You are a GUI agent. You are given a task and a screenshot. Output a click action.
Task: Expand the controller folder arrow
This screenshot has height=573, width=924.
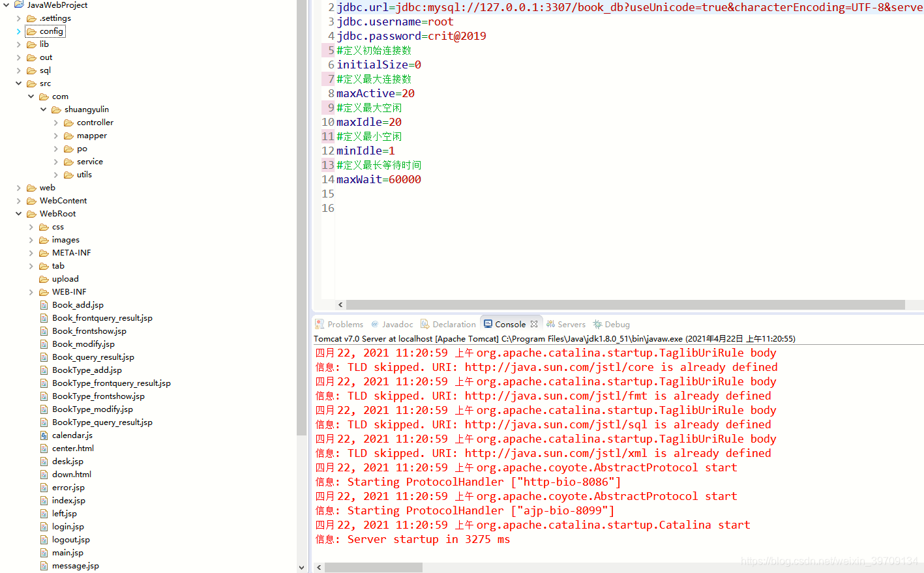point(56,123)
